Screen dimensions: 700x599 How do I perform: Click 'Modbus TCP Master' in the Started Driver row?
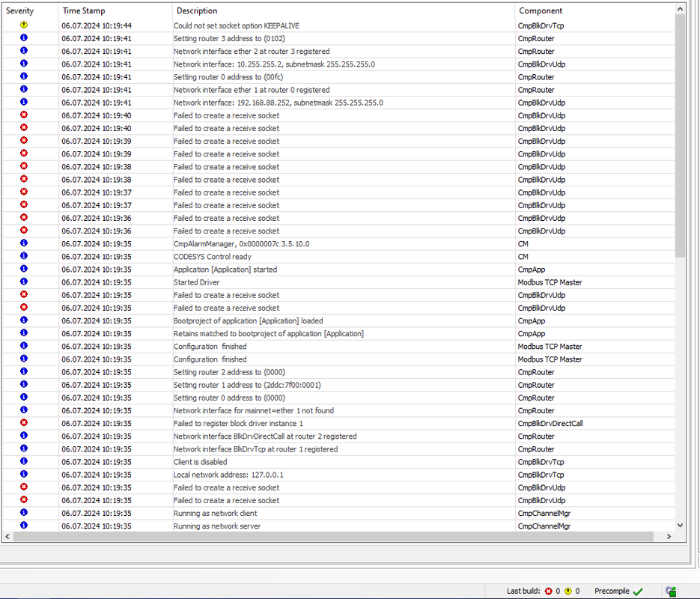coord(550,282)
